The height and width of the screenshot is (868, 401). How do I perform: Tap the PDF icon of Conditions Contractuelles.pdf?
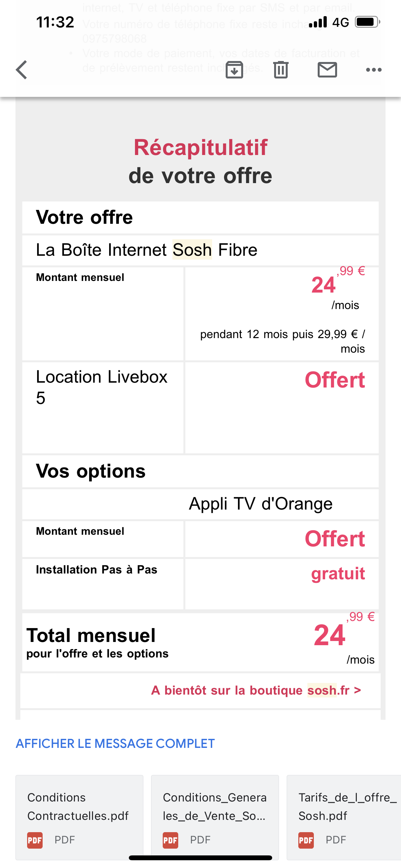35,840
